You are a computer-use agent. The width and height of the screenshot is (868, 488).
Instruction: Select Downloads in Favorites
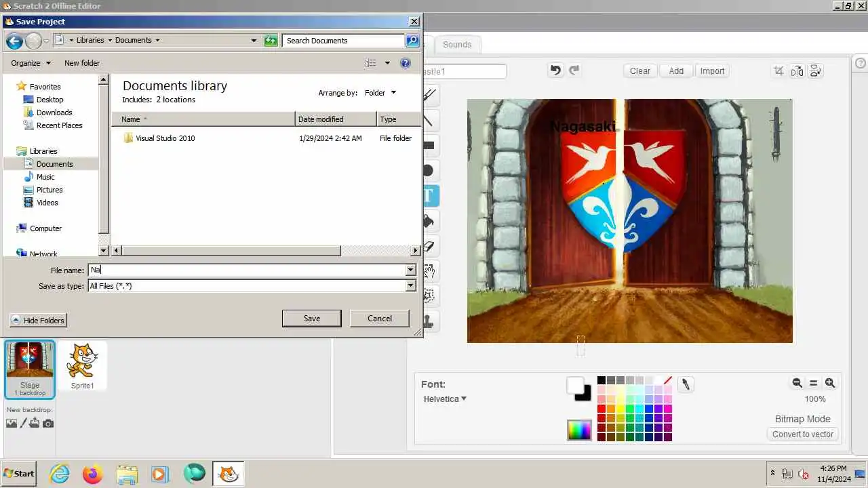coord(54,113)
